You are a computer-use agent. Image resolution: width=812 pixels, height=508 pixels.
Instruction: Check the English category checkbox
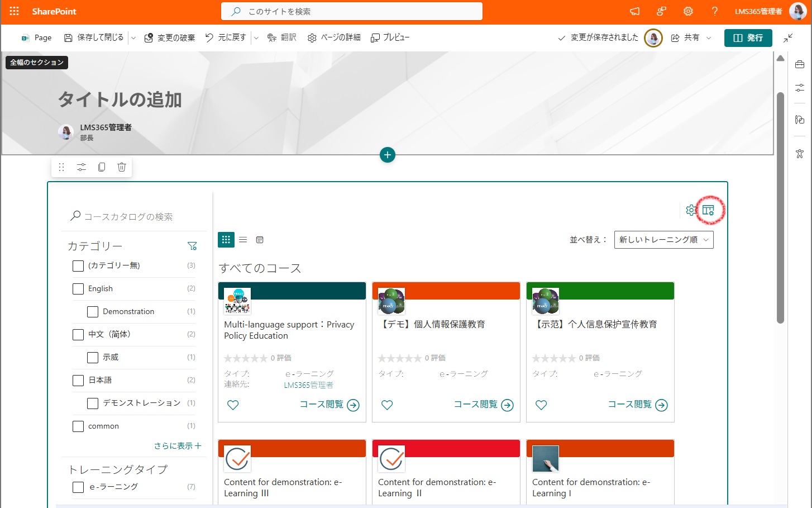click(x=78, y=289)
